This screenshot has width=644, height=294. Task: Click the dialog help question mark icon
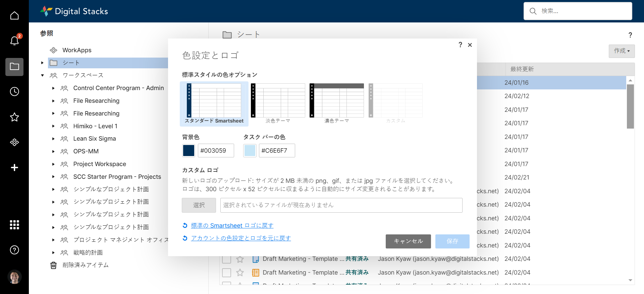tap(460, 45)
